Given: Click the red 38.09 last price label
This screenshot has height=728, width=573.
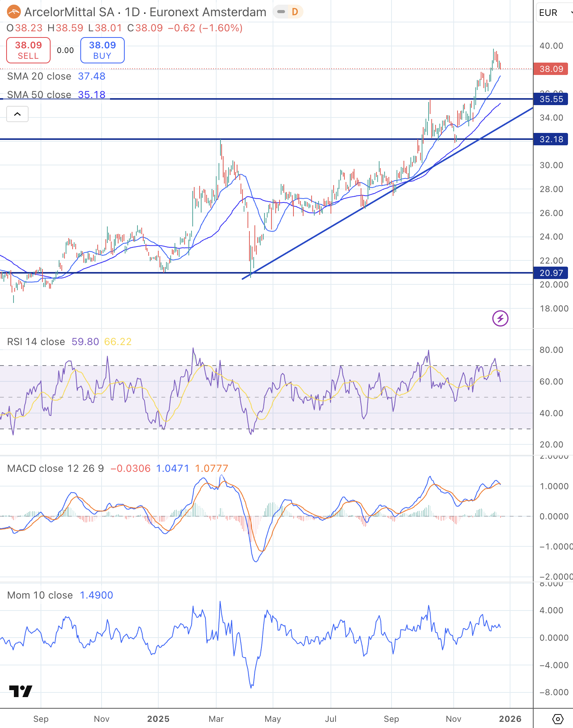Looking at the screenshot, I should point(551,69).
